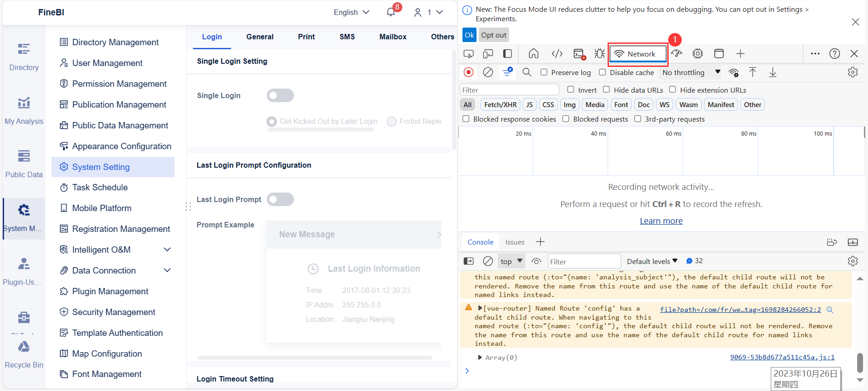Image resolution: width=868 pixels, height=391 pixels.
Task: Check Blocked requests checkbox
Action: click(x=566, y=119)
